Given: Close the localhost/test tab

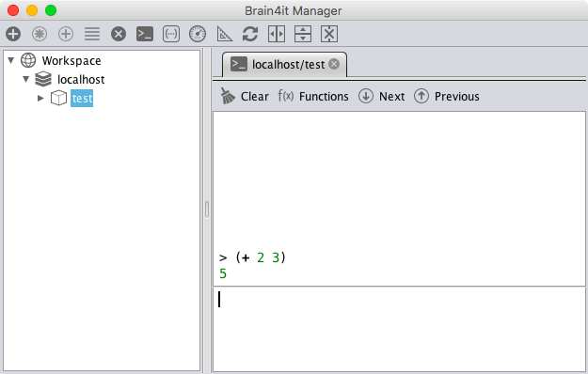Looking at the screenshot, I should [334, 64].
